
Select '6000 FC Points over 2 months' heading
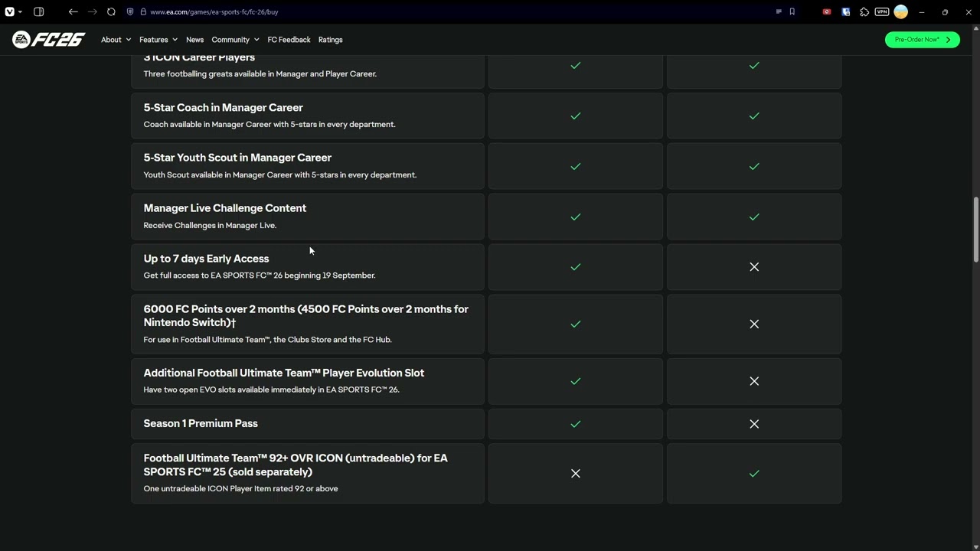pos(305,315)
